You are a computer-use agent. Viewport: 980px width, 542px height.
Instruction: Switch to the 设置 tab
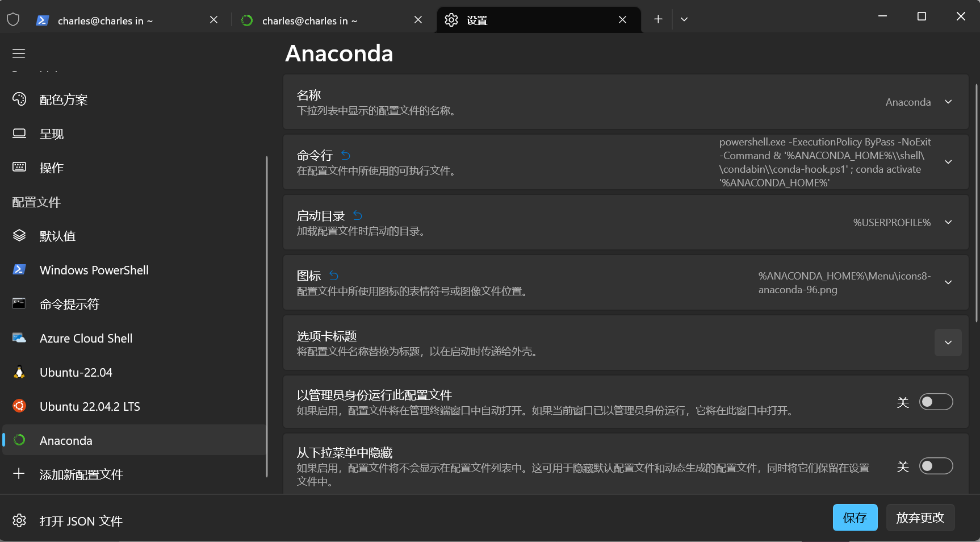478,19
